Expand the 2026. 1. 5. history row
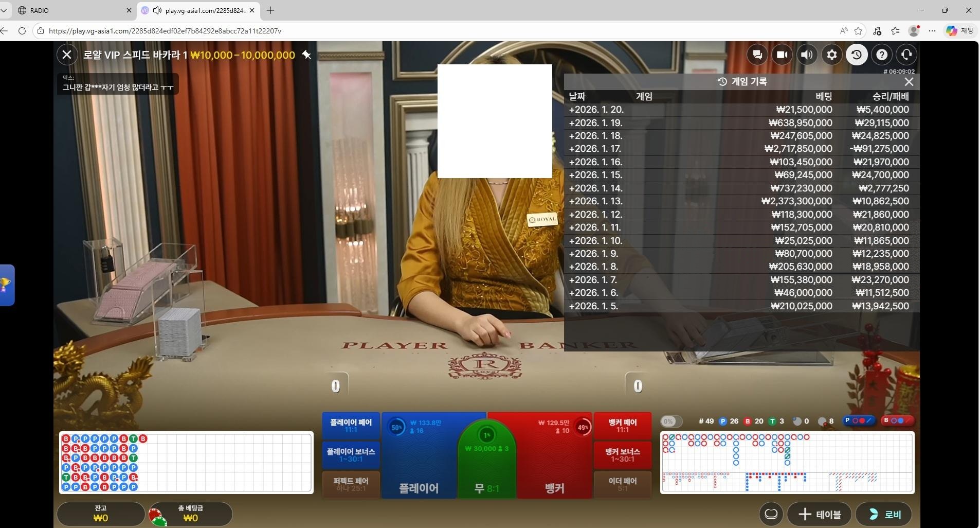 [594, 306]
